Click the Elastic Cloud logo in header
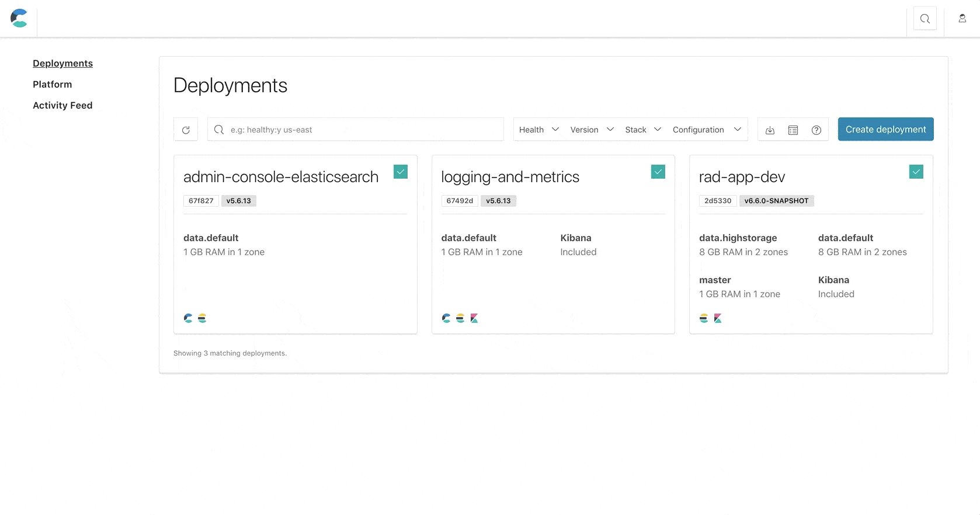Screen dimensions: 980x515 tap(19, 18)
